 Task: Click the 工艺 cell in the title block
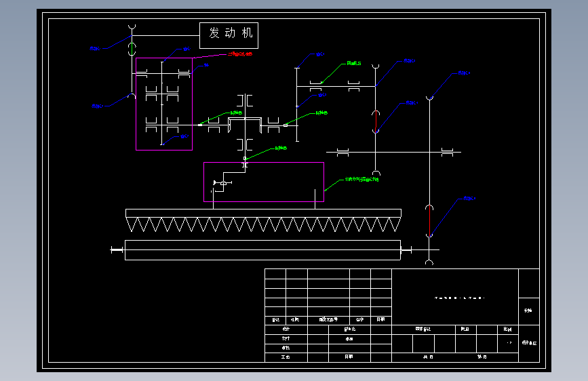tap(286, 357)
